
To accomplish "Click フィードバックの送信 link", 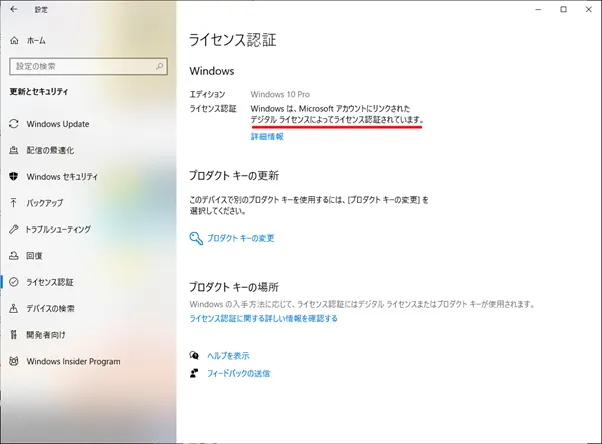I will pos(238,373).
